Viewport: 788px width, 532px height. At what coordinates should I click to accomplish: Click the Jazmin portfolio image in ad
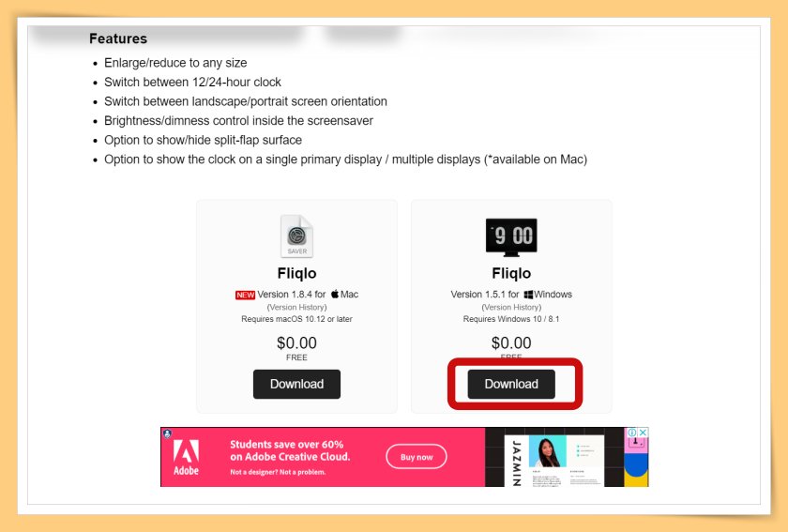[553, 457]
